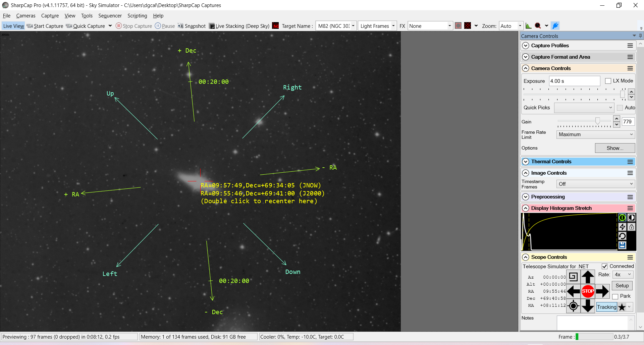The width and height of the screenshot is (644, 345).
Task: Open the scope Rate 4x dropdown
Action: (623, 275)
